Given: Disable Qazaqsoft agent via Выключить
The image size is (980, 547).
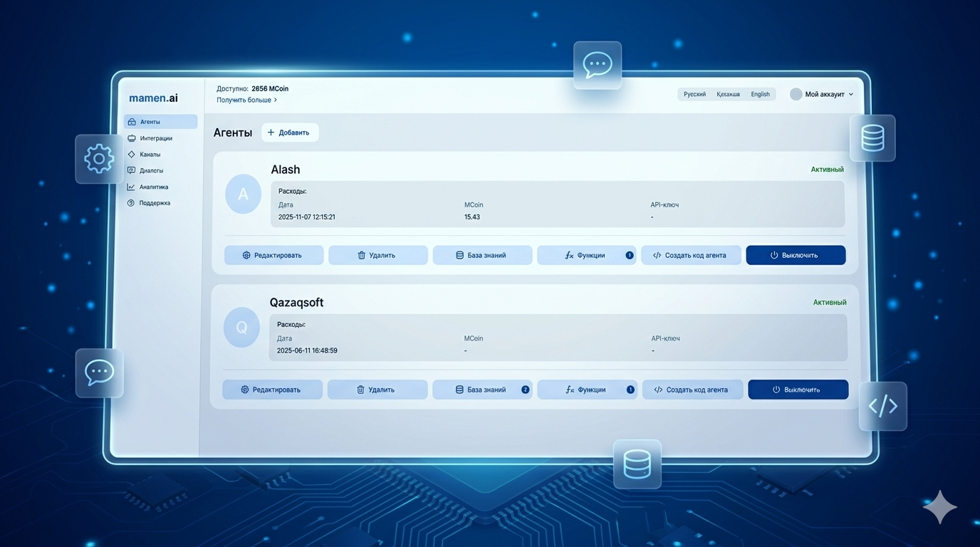Looking at the screenshot, I should 798,390.
